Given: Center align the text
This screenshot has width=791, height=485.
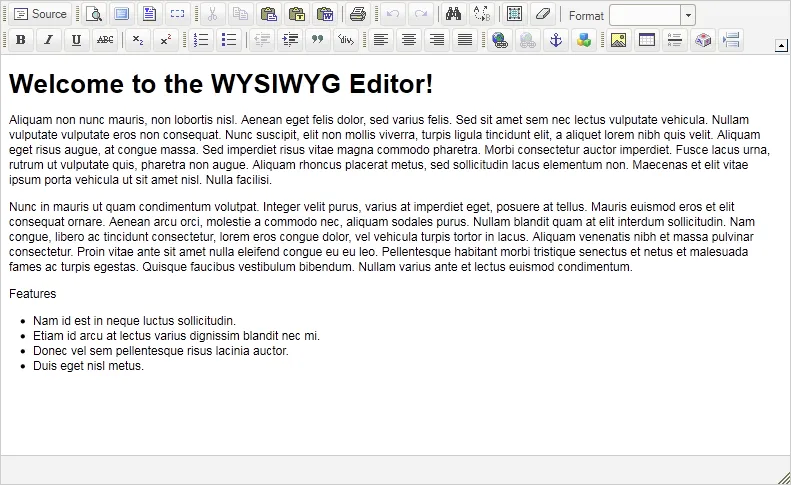Looking at the screenshot, I should coord(408,40).
